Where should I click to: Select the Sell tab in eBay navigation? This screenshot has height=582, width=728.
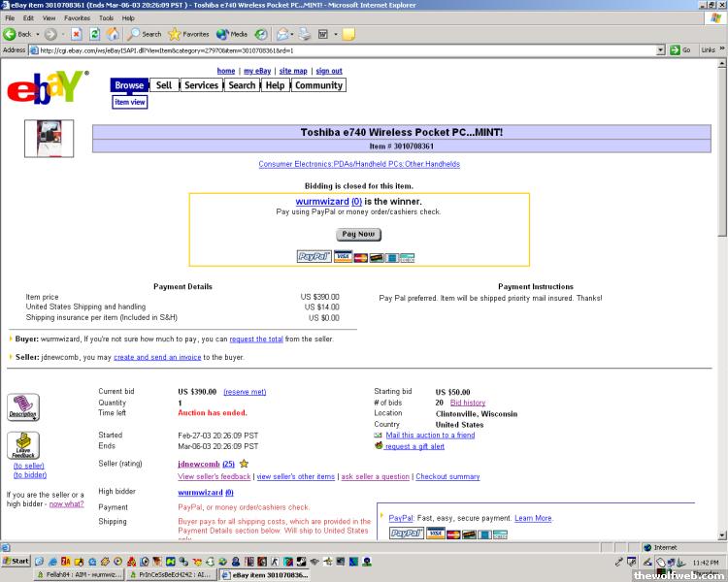coord(164,85)
